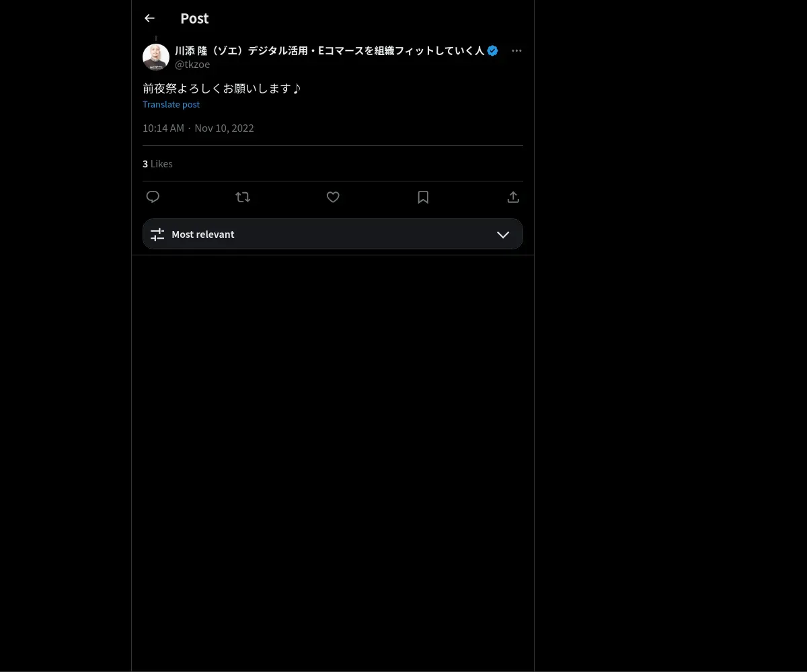This screenshot has height=672, width=807.
Task: View the 3 Likes list
Action: pyautogui.click(x=157, y=163)
